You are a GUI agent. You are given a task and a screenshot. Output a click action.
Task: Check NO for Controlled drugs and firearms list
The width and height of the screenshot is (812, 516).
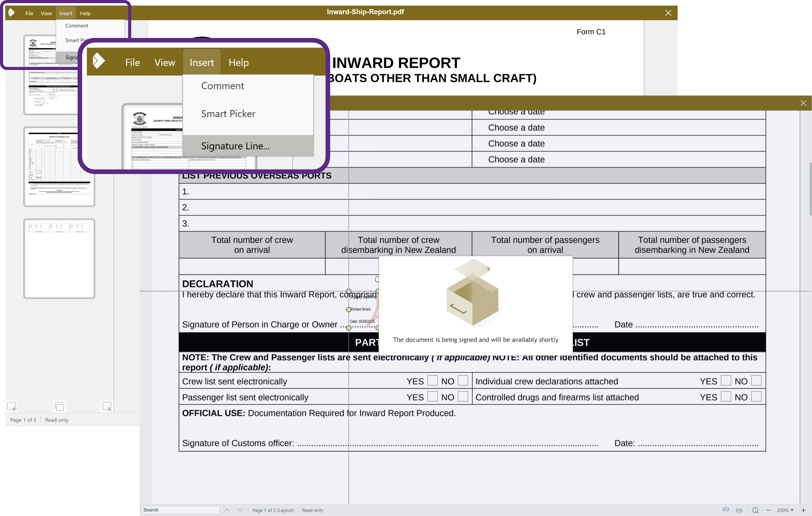pyautogui.click(x=756, y=397)
